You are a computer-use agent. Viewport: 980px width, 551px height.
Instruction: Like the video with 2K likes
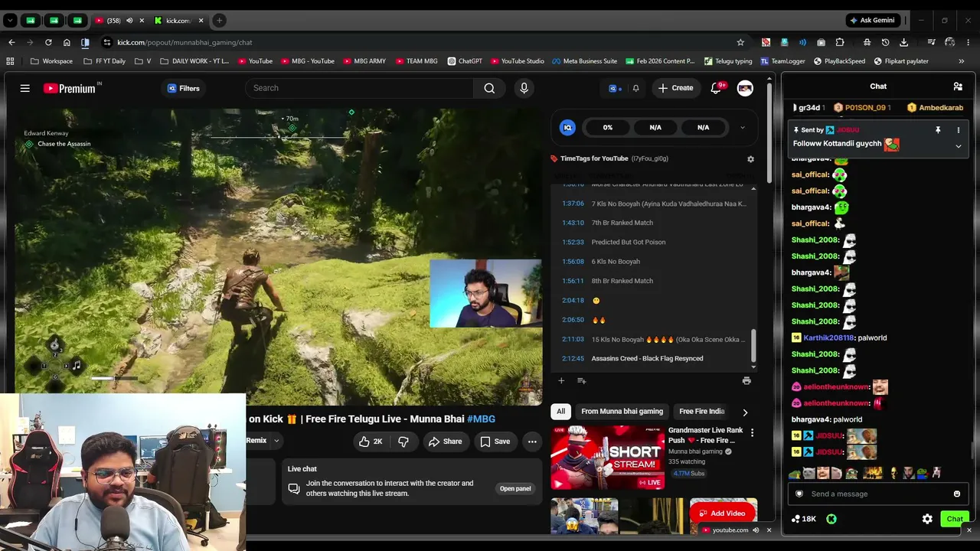pyautogui.click(x=371, y=442)
